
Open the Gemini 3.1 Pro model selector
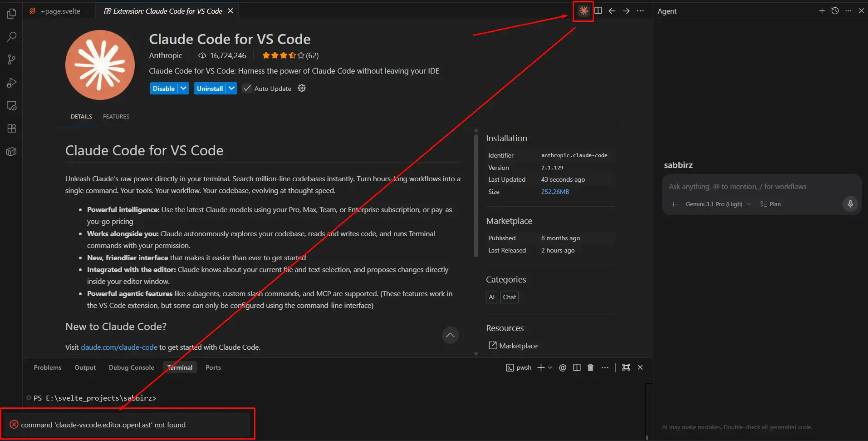718,204
